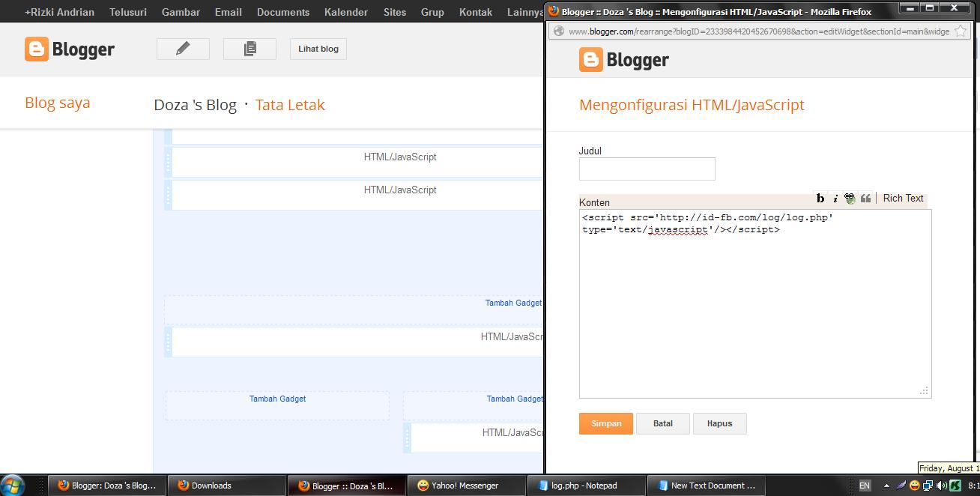Click the Blogger logo in popup window
The width and height of the screenshot is (980, 496).
(624, 60)
